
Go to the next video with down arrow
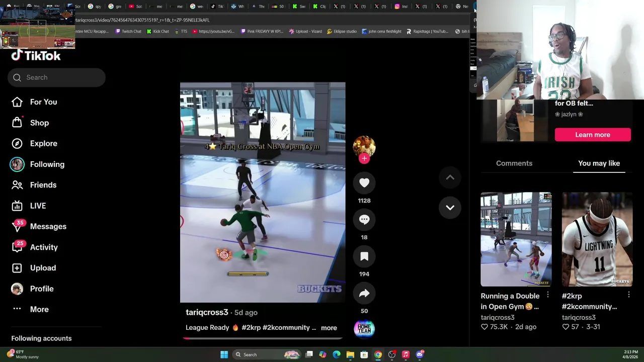click(x=450, y=208)
